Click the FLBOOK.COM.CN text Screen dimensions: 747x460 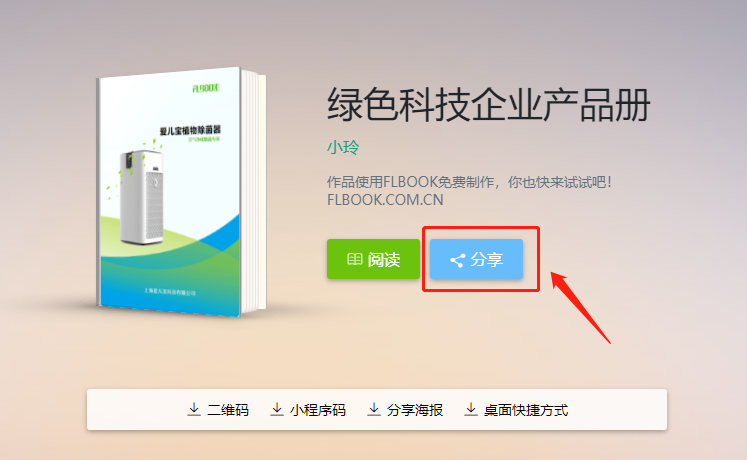click(x=385, y=200)
